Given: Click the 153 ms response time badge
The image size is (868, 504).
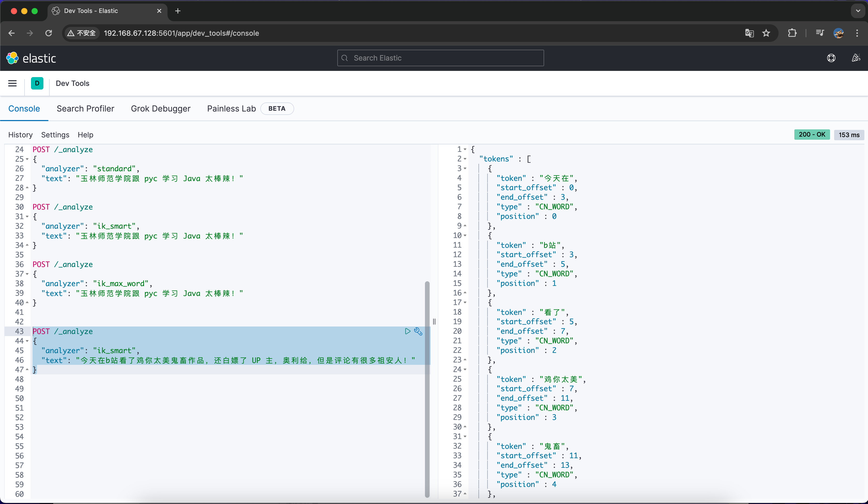Looking at the screenshot, I should pos(849,135).
